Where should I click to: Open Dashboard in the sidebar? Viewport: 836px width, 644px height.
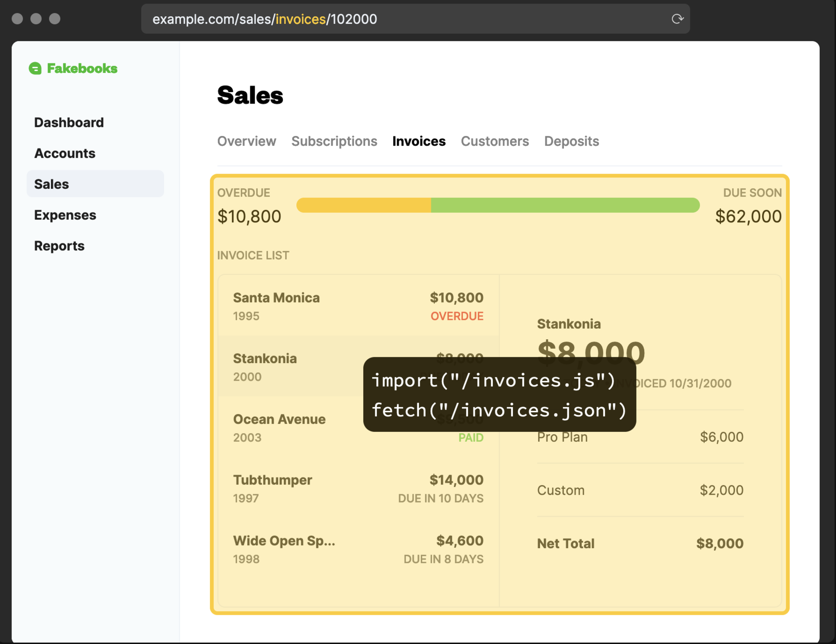(69, 123)
